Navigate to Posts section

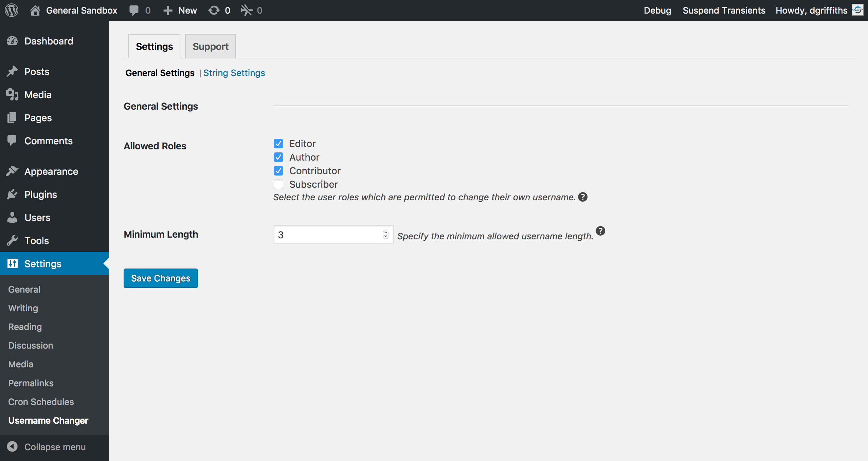[x=36, y=71]
